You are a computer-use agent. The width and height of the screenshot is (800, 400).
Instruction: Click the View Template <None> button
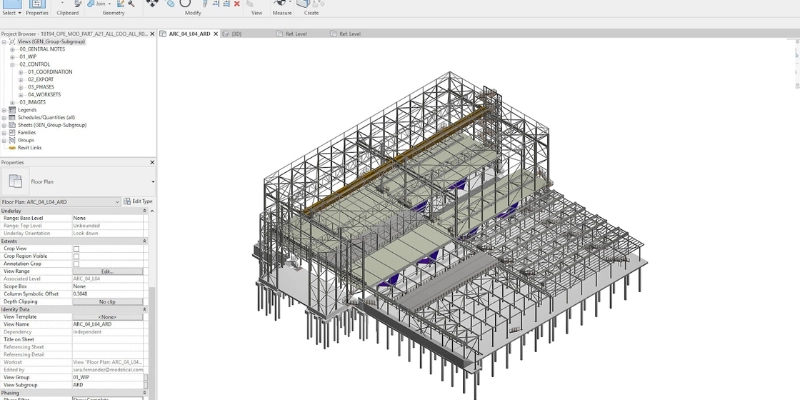[108, 317]
